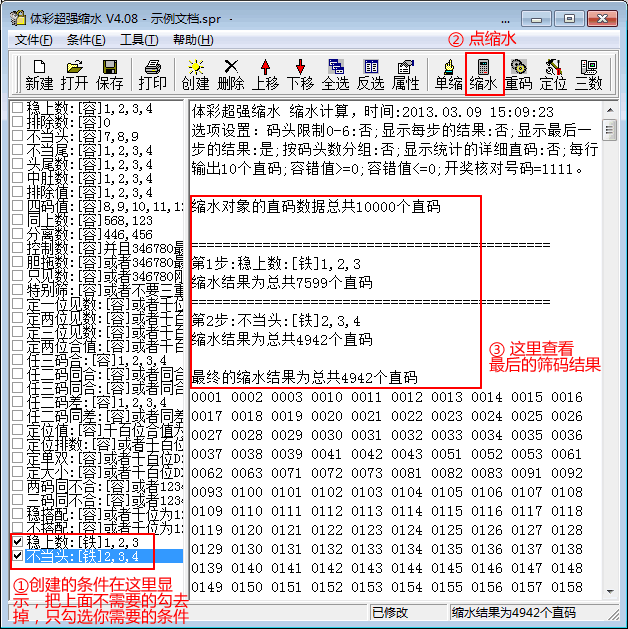628x629 pixels.
Task: Uncheck 不当头:[铁]2,3,4 checkbox
Action: [17, 556]
